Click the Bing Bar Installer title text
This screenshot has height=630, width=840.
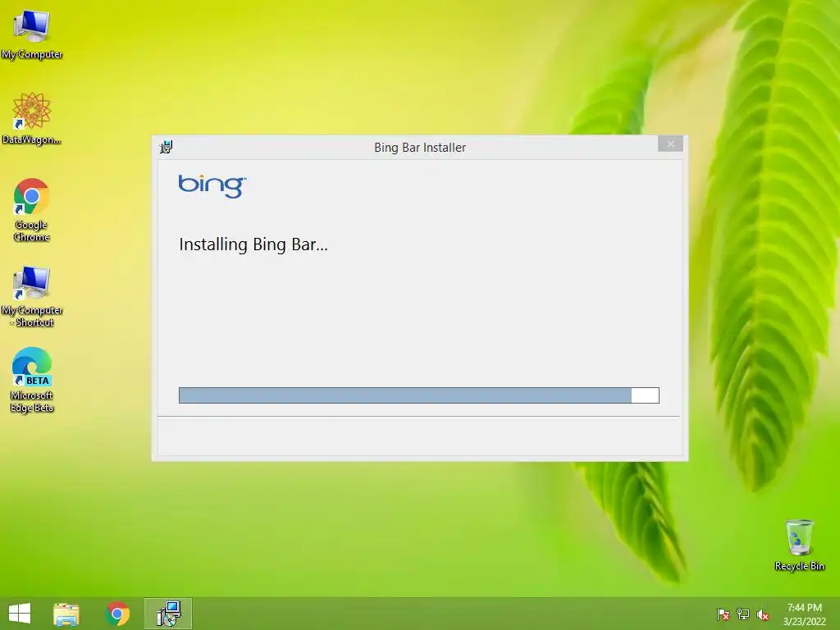[420, 148]
